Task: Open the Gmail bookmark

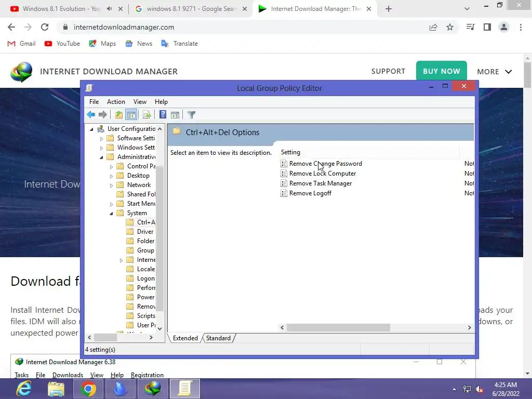Action: [x=22, y=44]
